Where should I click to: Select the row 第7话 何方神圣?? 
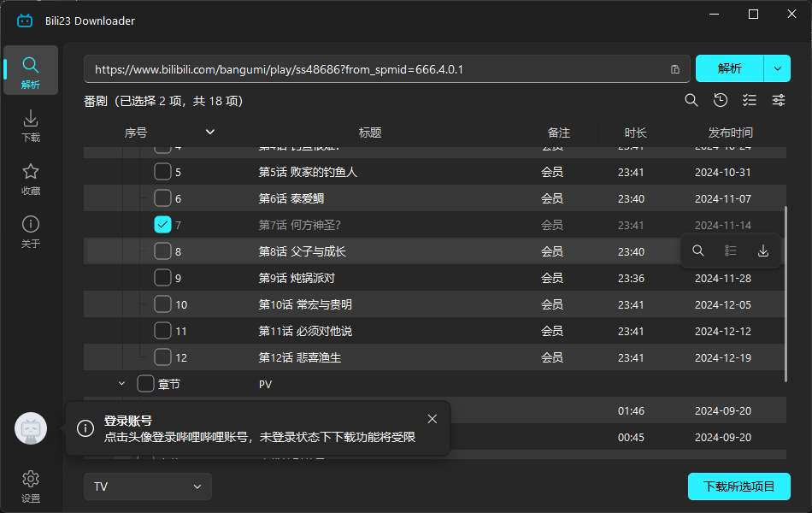[435, 224]
